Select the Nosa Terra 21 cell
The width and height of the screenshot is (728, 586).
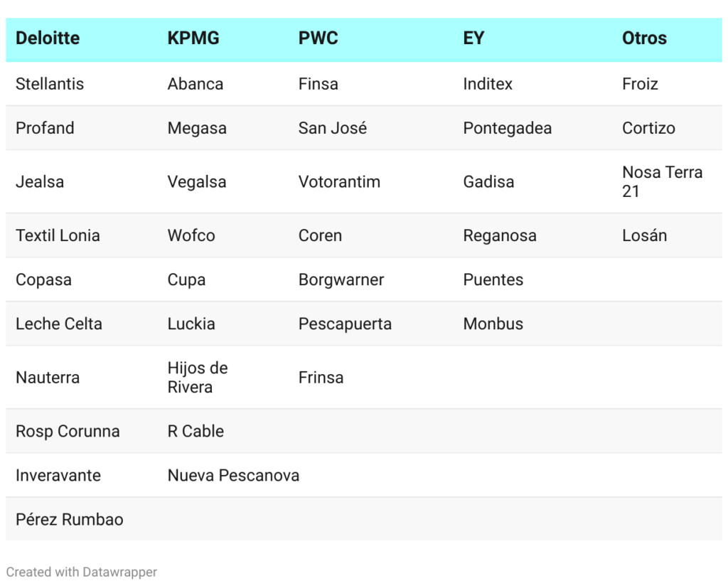pos(662,181)
